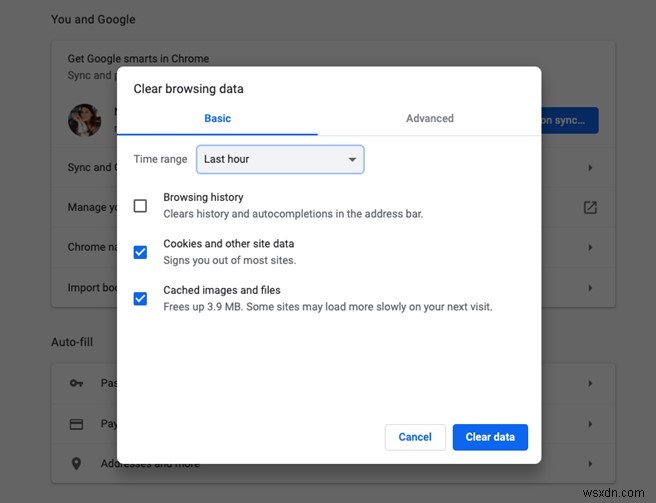Click the credit card payment icon
The height and width of the screenshot is (503, 656).
(77, 424)
